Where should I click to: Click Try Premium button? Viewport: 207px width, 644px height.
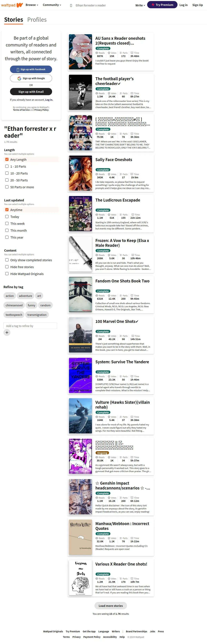click(x=162, y=5)
